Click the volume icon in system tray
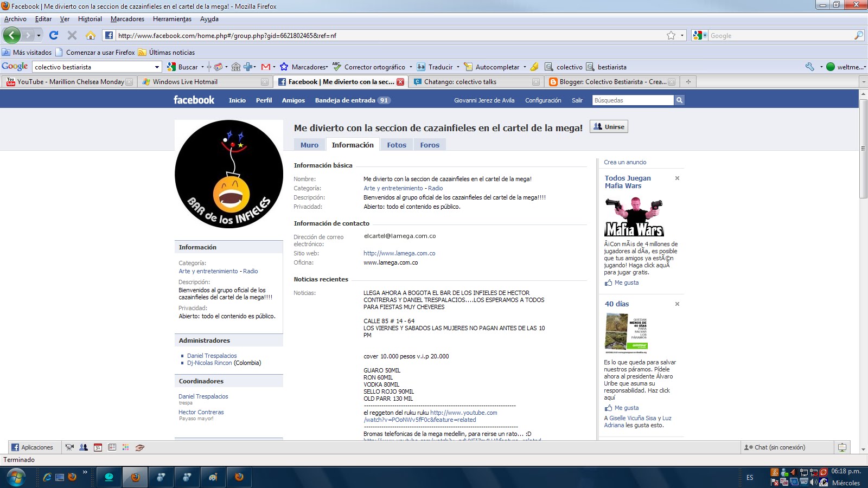The height and width of the screenshot is (488, 868). click(x=813, y=482)
